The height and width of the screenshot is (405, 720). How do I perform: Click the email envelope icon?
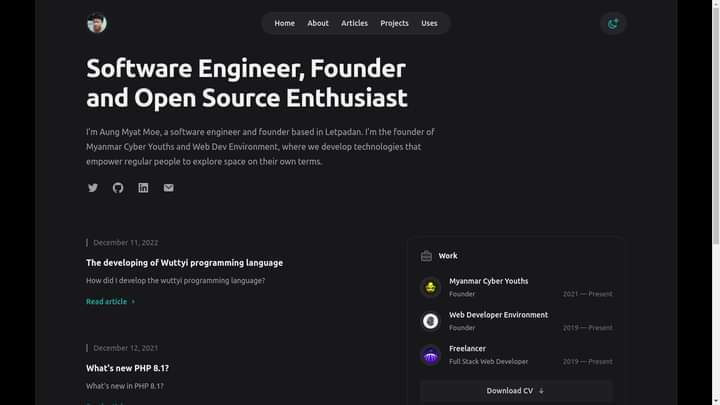click(x=168, y=188)
